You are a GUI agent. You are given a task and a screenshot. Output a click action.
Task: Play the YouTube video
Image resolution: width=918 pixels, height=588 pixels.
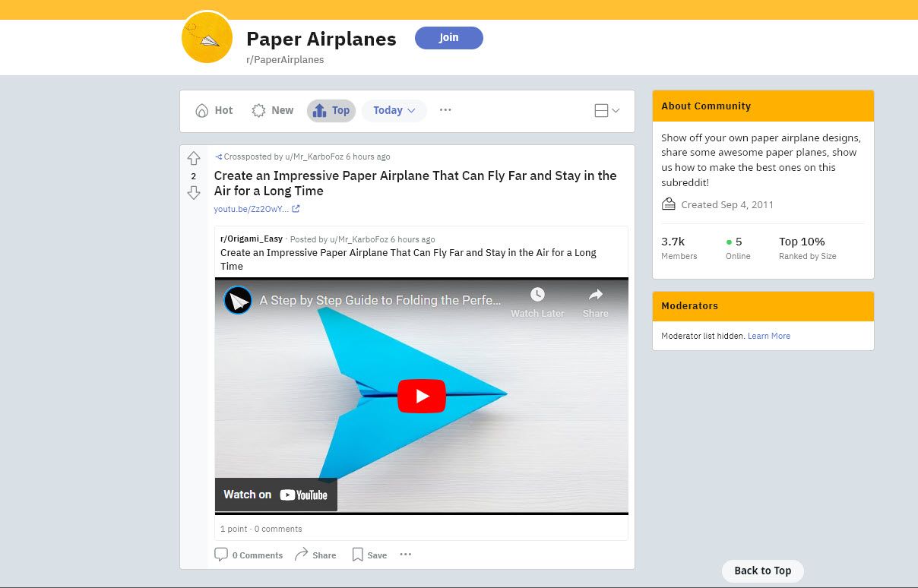(x=422, y=396)
